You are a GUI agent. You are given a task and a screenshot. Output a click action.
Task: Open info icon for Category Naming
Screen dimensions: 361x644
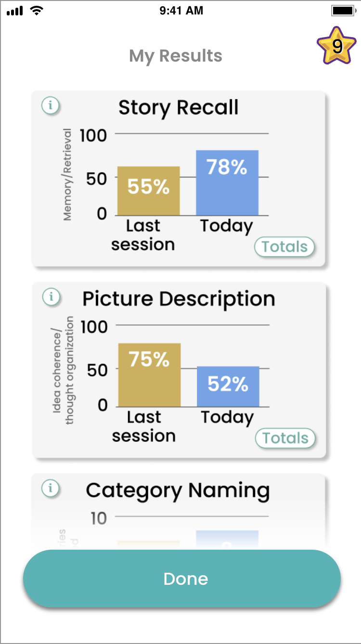(50, 488)
